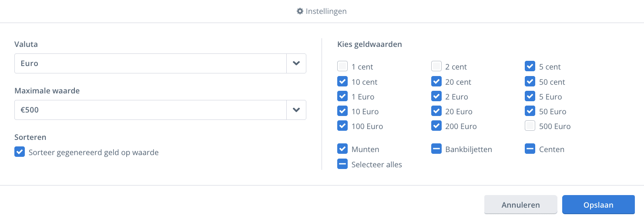
Task: Toggle the 20 Euro checkbox
Action: click(436, 111)
